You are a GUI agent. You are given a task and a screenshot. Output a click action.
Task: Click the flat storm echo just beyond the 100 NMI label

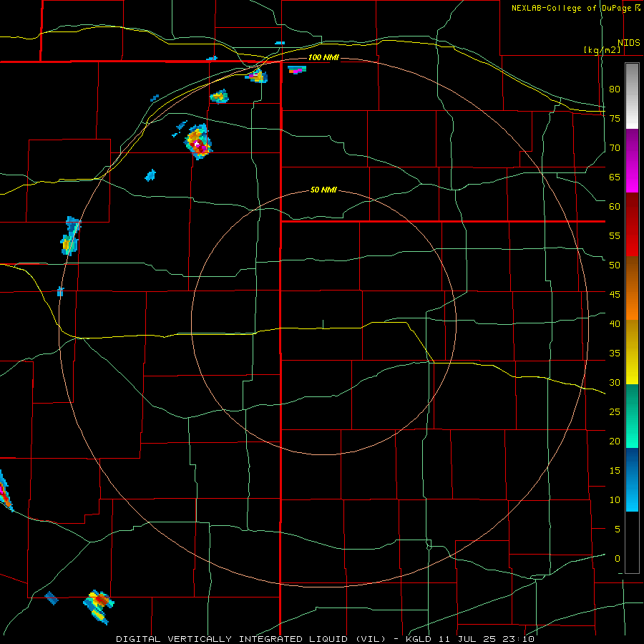(x=297, y=69)
